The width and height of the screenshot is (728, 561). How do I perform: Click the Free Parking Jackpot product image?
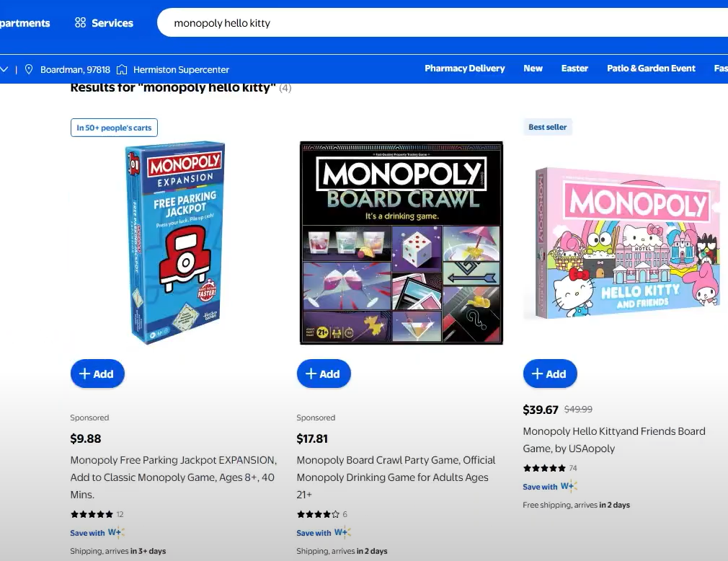175,243
